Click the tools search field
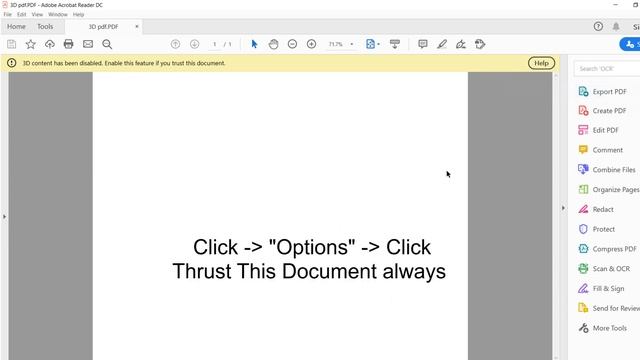The image size is (640, 360). 607,69
